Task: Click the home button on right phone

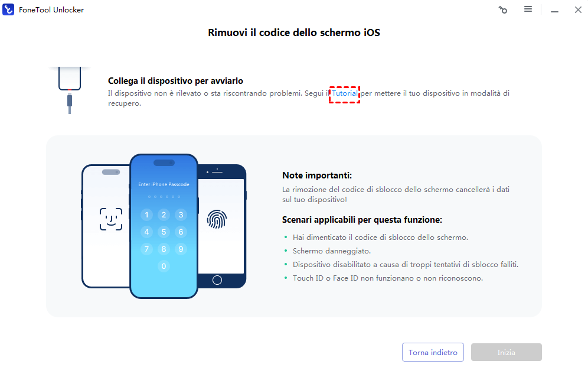Action: point(217,280)
